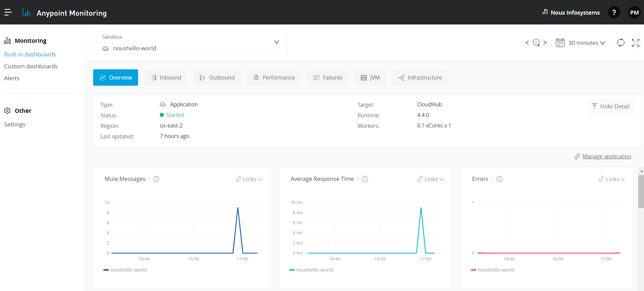
Task: Go to the next time range
Action: (x=545, y=42)
